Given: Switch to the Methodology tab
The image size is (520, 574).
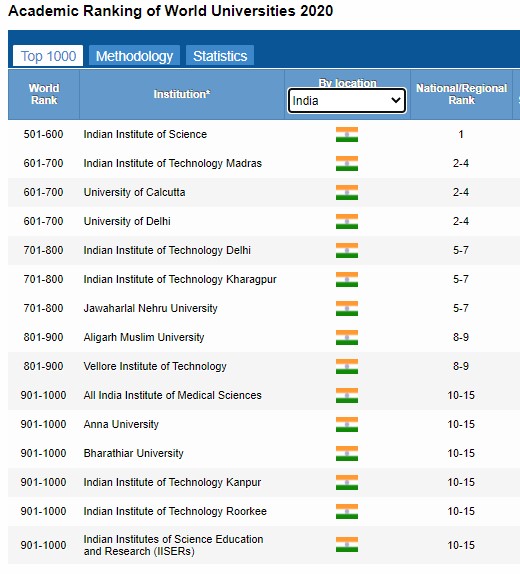Looking at the screenshot, I should pyautogui.click(x=134, y=56).
